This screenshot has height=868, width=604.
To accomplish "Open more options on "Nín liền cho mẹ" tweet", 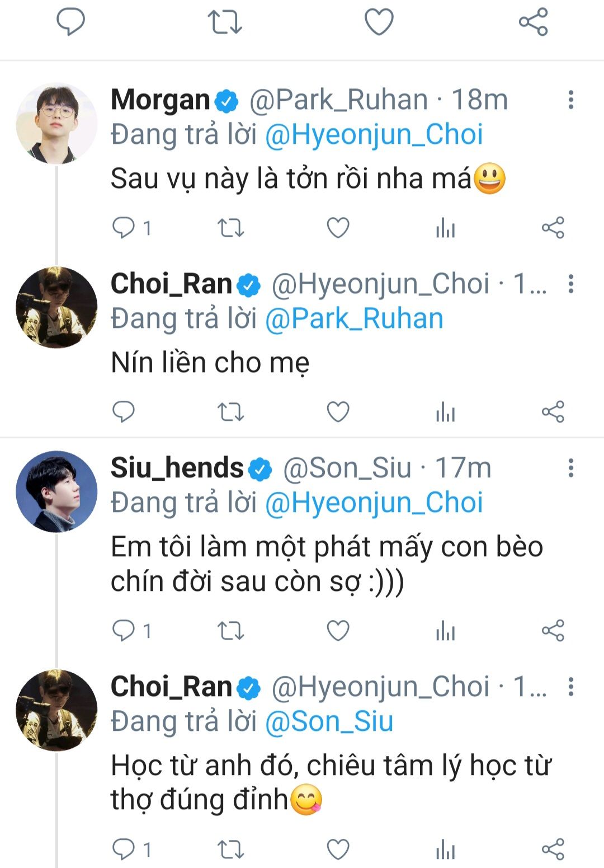I will tap(570, 284).
